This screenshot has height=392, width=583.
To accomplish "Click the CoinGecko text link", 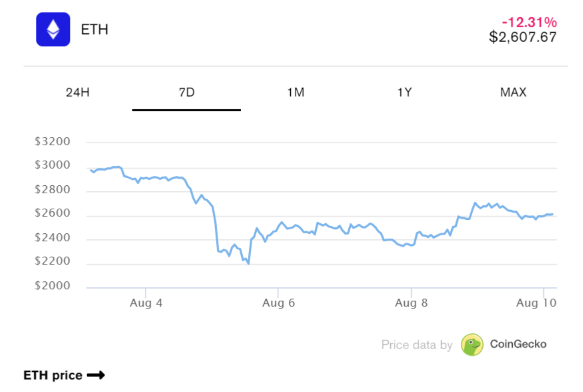I will [x=518, y=344].
